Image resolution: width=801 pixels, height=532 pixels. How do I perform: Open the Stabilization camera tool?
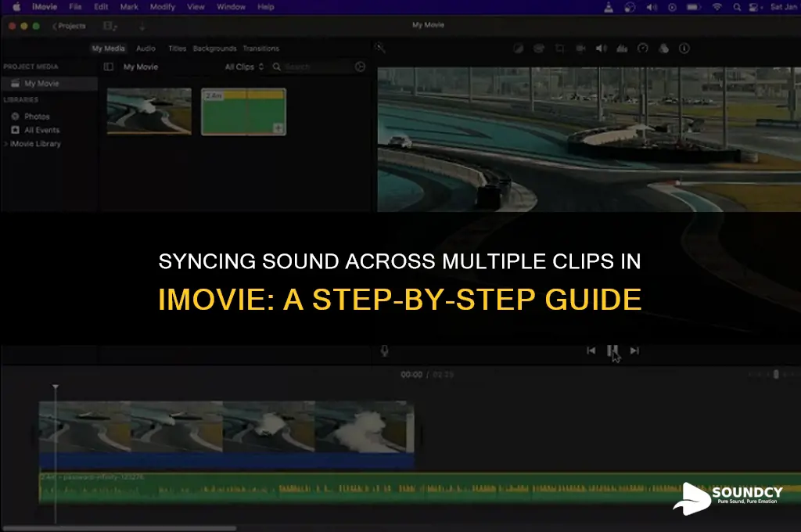point(580,49)
